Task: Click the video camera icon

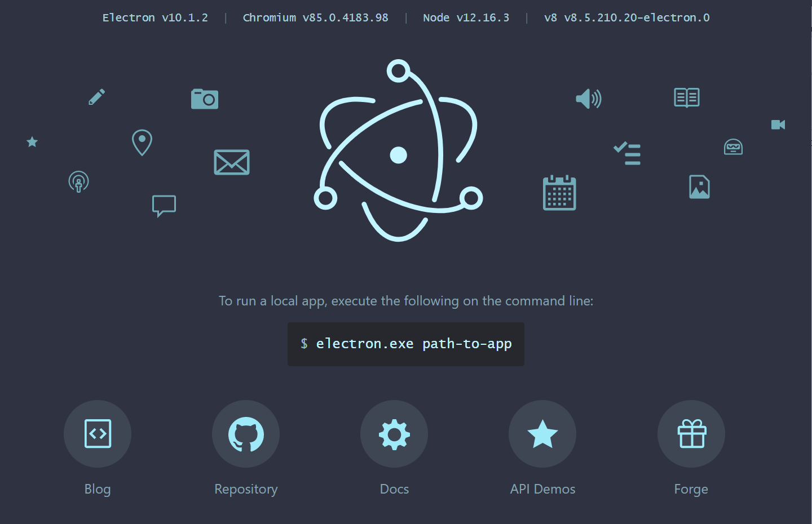Action: tap(778, 125)
